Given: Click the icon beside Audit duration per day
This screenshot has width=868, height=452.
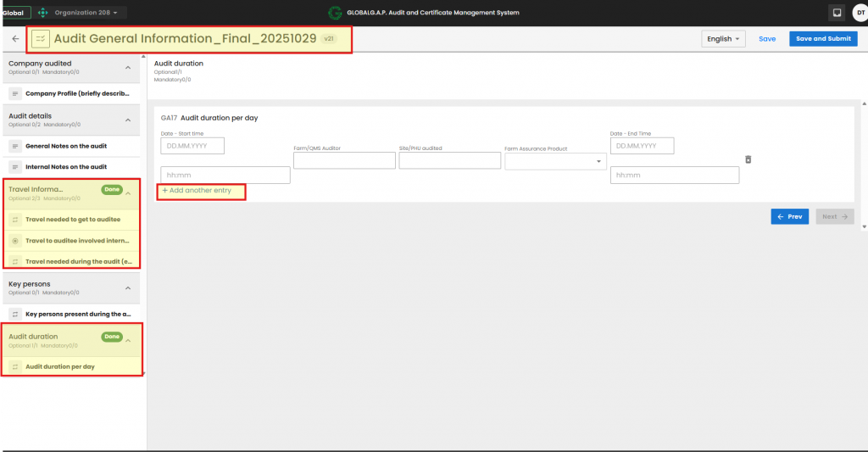Looking at the screenshot, I should [x=15, y=366].
